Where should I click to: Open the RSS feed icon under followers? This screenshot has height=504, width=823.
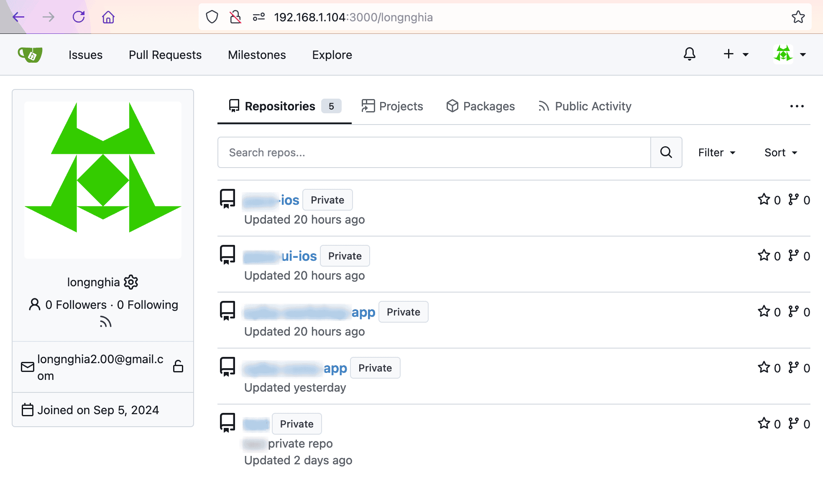[x=105, y=322]
